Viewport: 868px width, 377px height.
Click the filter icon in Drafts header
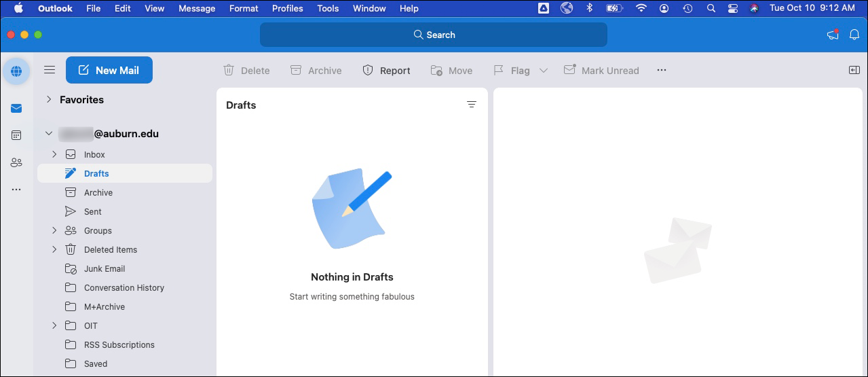(x=472, y=105)
